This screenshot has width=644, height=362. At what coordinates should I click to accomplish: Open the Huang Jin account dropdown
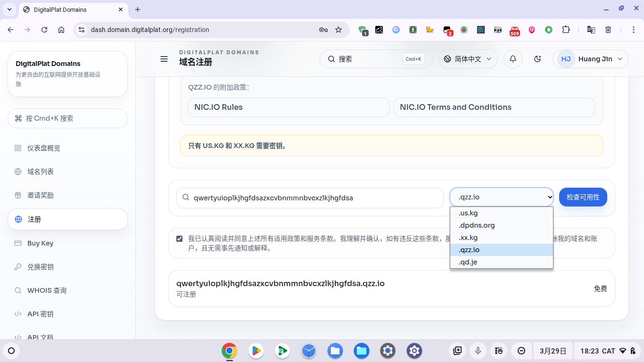[x=590, y=59]
